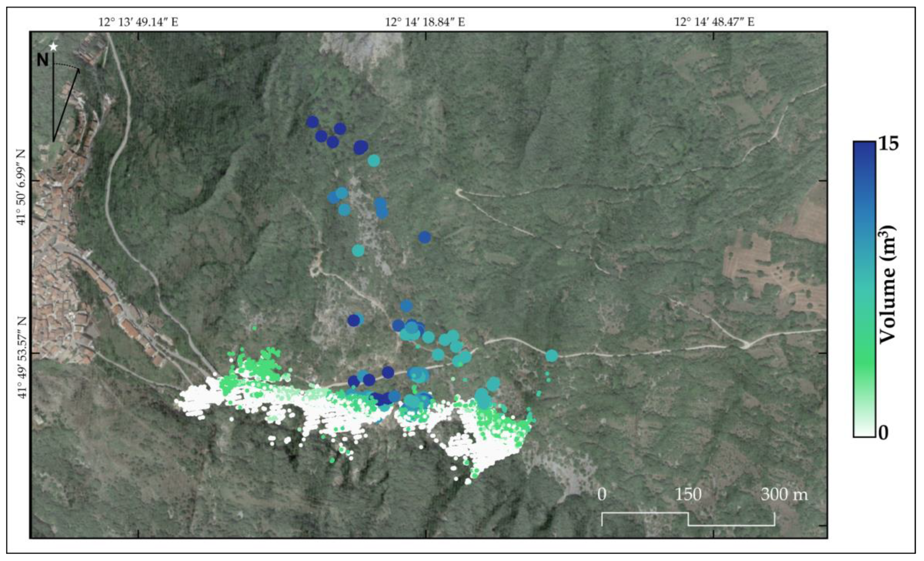
Task: Click the lone blue dot right of the scree
Action: (424, 237)
